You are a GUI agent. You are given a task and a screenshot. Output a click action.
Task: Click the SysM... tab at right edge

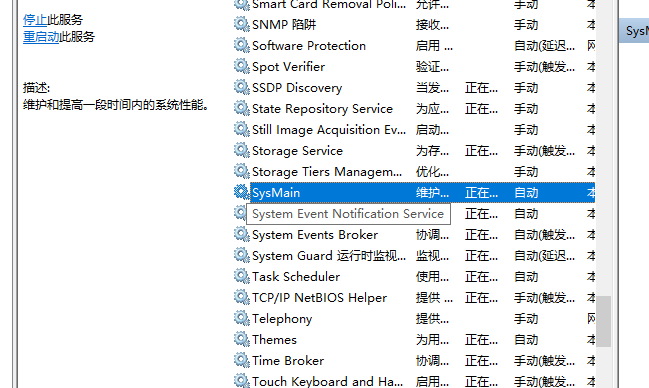tap(635, 31)
